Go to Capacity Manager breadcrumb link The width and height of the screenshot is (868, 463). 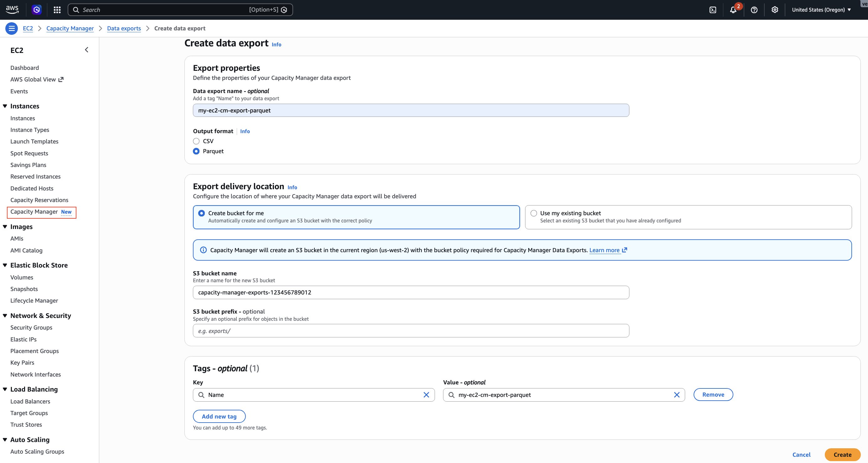point(70,28)
